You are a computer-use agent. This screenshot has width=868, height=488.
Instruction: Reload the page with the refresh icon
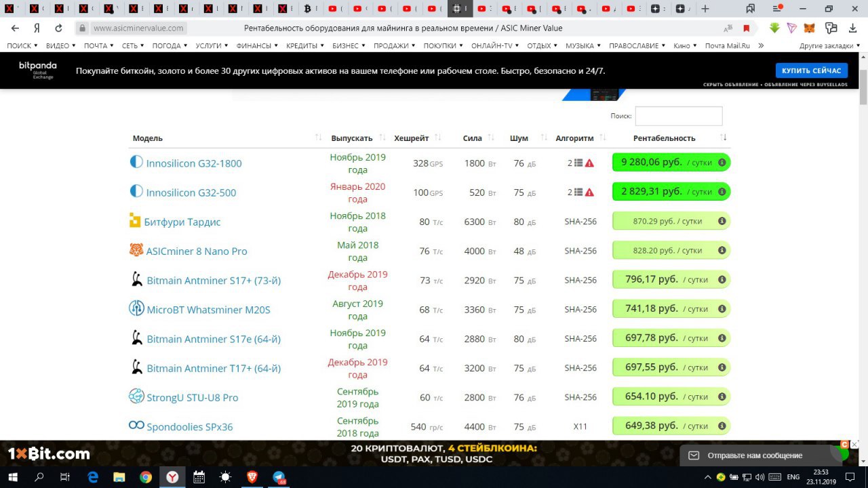click(x=58, y=28)
